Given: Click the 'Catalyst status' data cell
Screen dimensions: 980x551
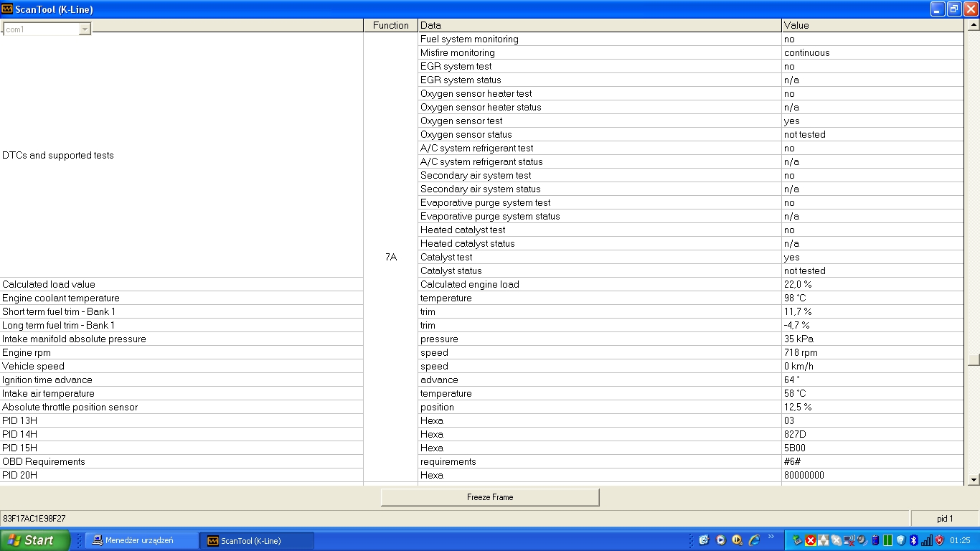Looking at the screenshot, I should coord(600,270).
